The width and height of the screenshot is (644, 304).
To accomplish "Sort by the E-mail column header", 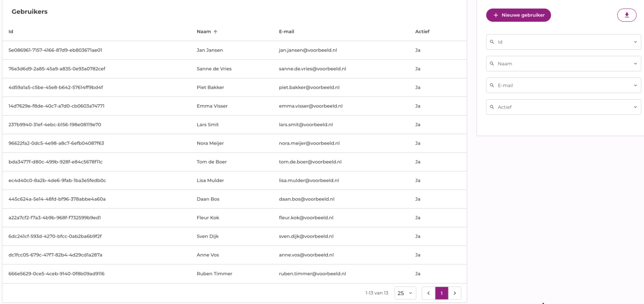I will point(286,32).
